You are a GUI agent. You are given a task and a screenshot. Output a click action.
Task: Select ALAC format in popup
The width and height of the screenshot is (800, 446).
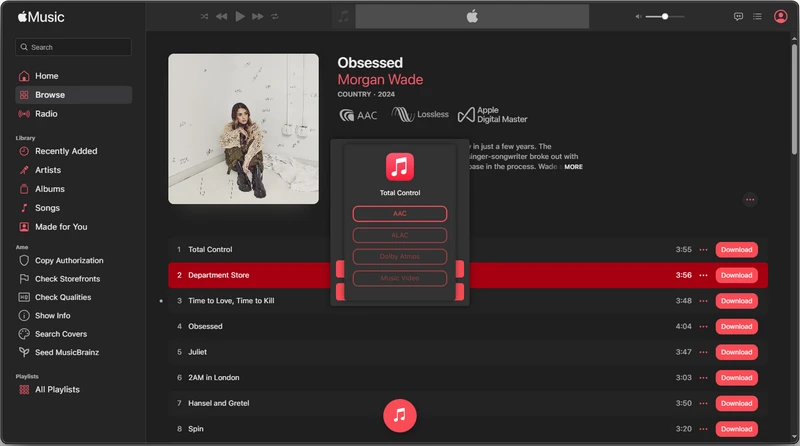(x=399, y=235)
